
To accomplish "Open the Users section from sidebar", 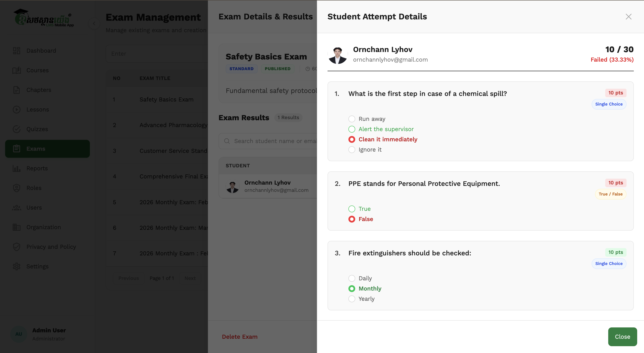I will point(34,207).
